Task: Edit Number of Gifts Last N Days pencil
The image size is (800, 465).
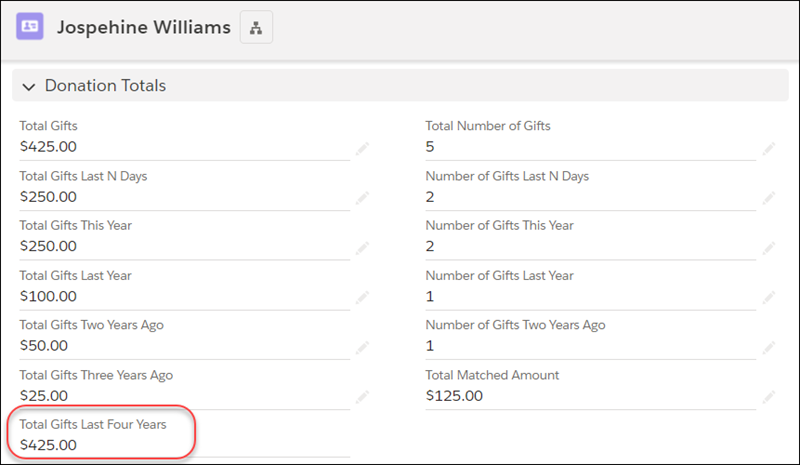Action: click(x=769, y=198)
